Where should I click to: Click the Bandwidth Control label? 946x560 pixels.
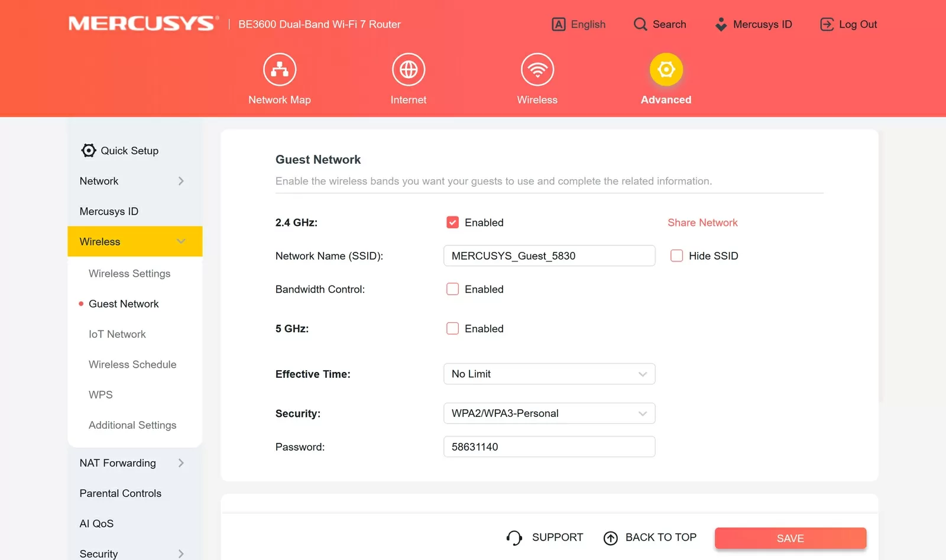(320, 289)
